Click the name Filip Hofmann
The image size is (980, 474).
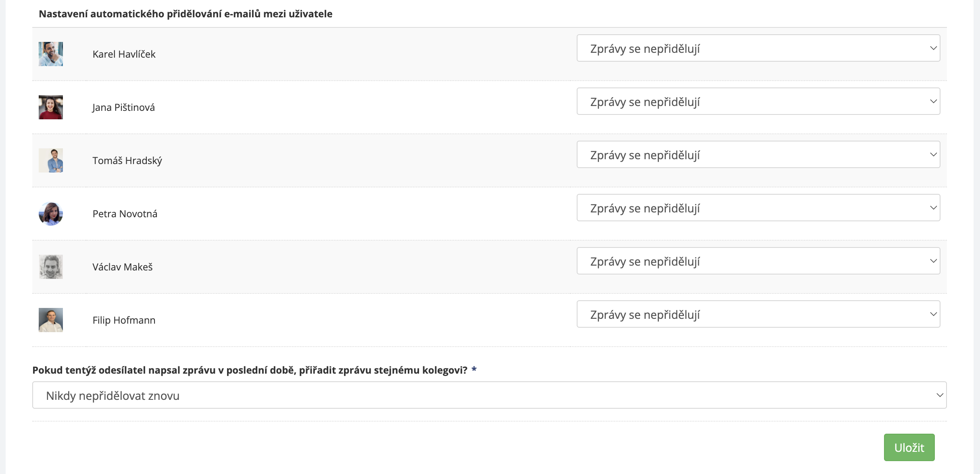pos(124,320)
